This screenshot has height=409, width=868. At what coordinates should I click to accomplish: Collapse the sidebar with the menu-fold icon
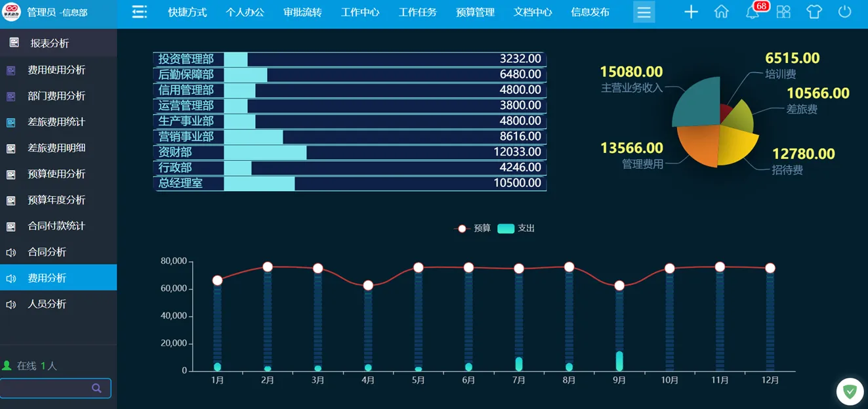139,12
